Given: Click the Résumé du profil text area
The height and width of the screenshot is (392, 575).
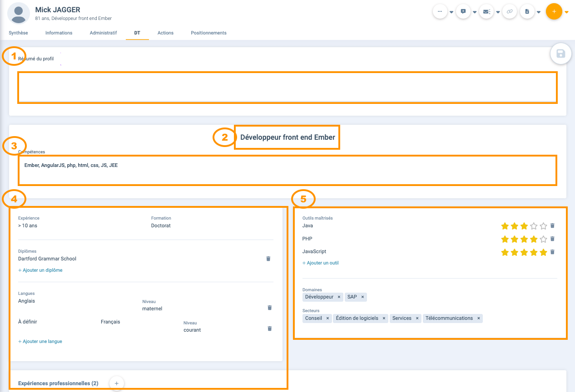Looking at the screenshot, I should [287, 88].
